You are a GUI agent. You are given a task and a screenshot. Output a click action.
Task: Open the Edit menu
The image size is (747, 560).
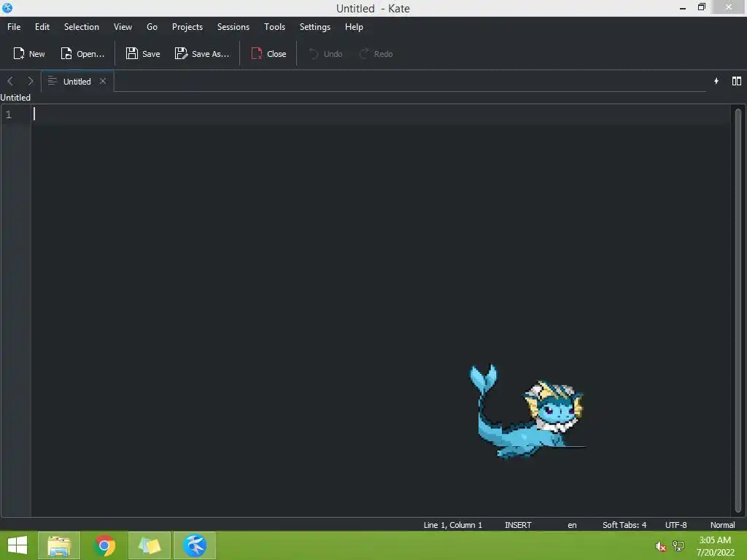42,27
